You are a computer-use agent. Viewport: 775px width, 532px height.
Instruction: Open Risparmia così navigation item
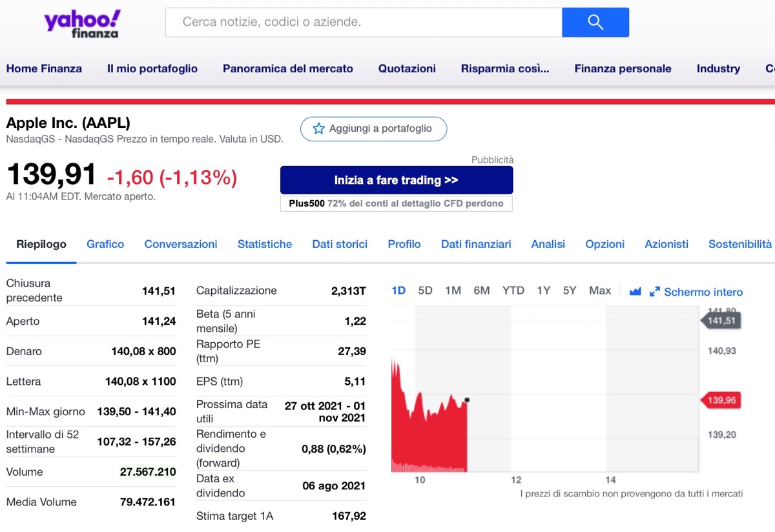(x=505, y=68)
